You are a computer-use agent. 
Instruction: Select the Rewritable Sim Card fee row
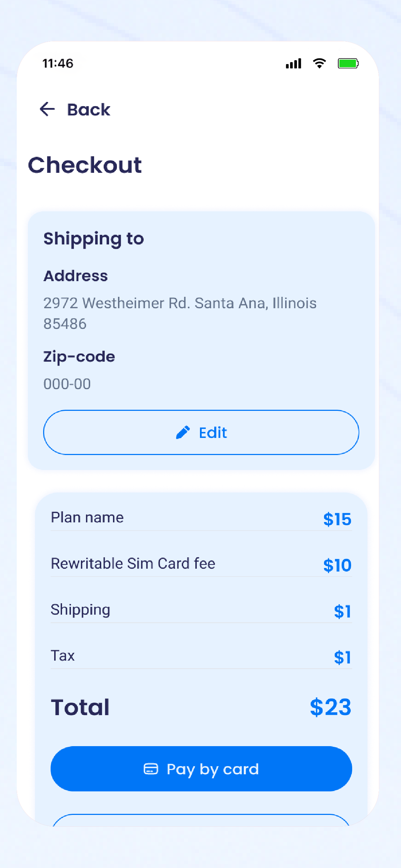(201, 564)
